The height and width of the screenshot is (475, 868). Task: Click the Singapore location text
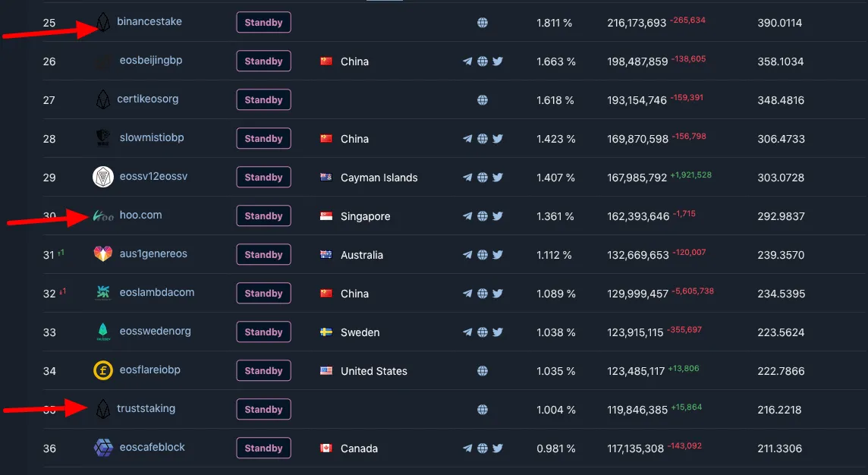366,216
